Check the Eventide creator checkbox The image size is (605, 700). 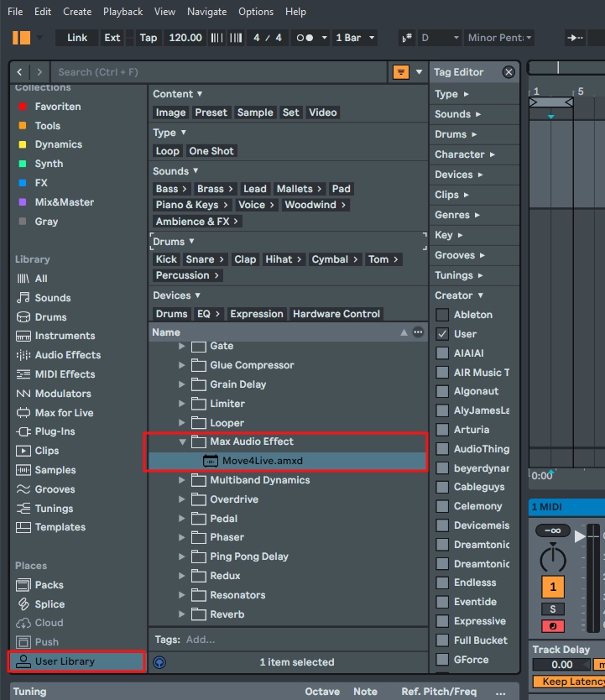point(441,601)
